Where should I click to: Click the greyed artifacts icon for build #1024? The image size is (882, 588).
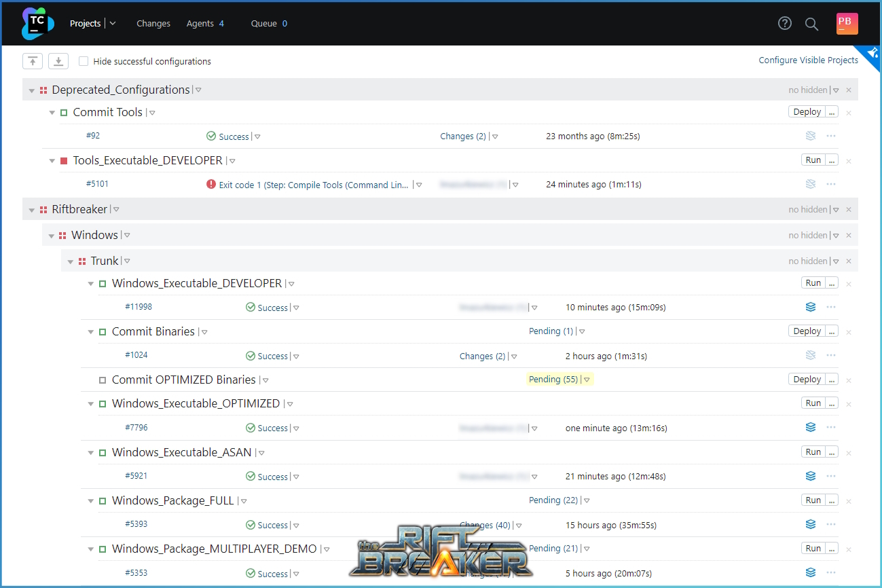(x=810, y=355)
